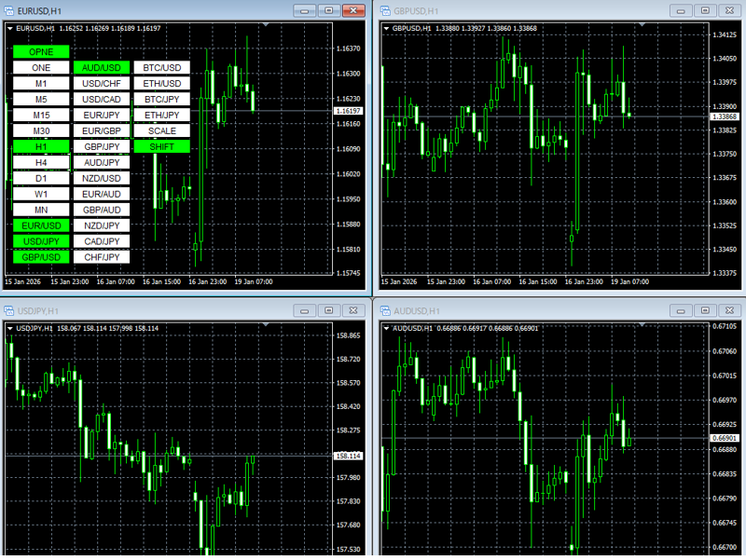Close the AUDUSD,H1 chart window
746x560 pixels.
(x=729, y=310)
